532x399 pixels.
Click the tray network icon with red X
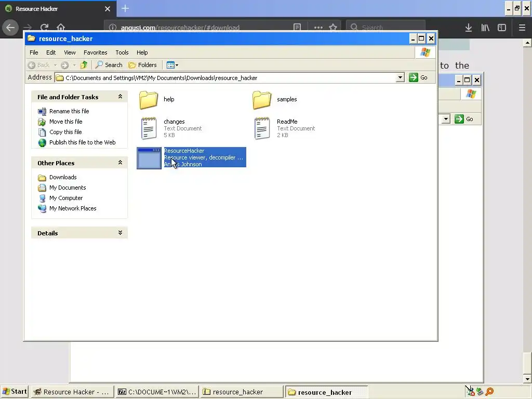[470, 392]
